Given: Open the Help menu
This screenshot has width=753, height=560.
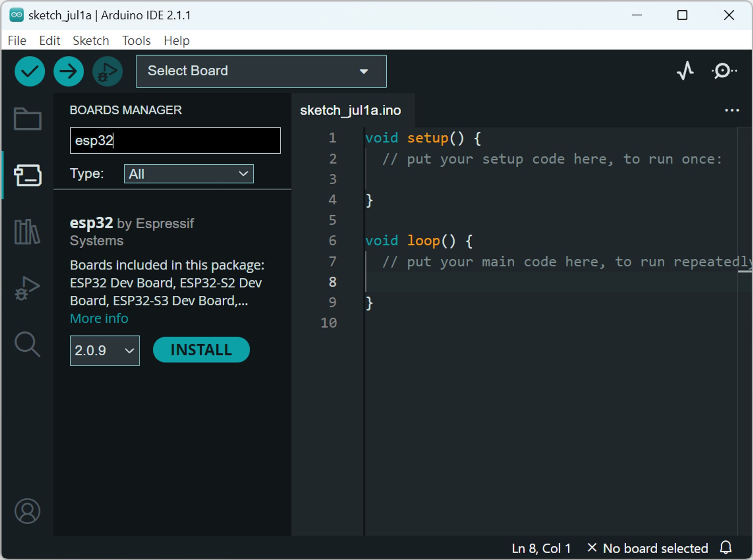Looking at the screenshot, I should pos(176,40).
